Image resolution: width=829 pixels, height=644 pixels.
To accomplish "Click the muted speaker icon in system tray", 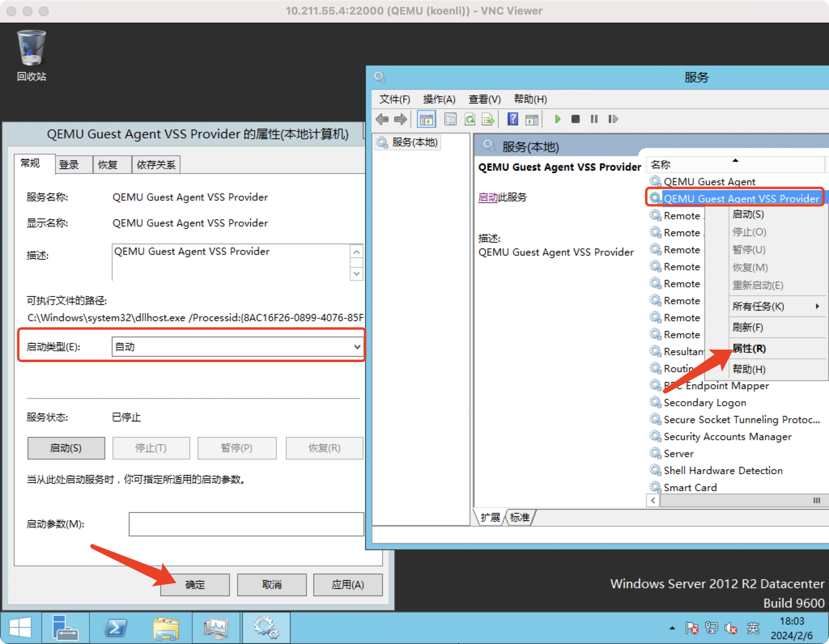I will pos(731,628).
